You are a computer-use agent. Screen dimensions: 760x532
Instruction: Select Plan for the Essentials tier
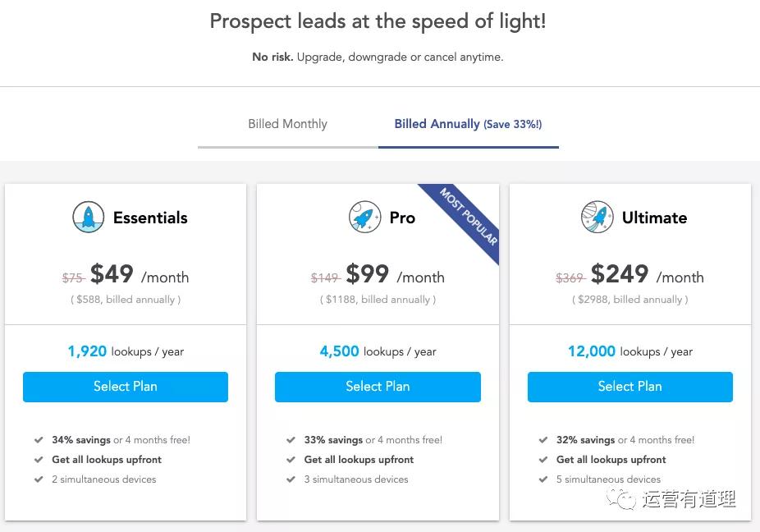126,386
